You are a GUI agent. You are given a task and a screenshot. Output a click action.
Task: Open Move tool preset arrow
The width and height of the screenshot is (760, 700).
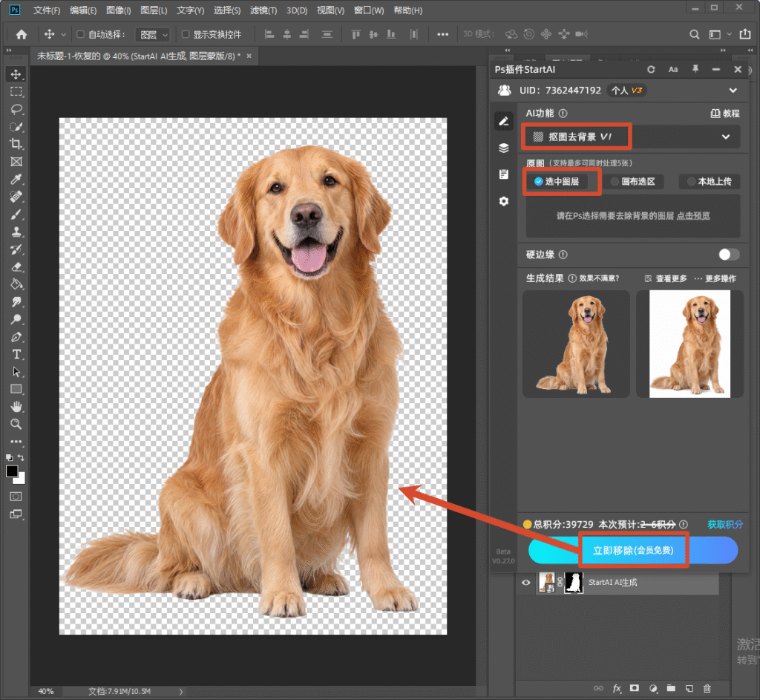click(64, 34)
